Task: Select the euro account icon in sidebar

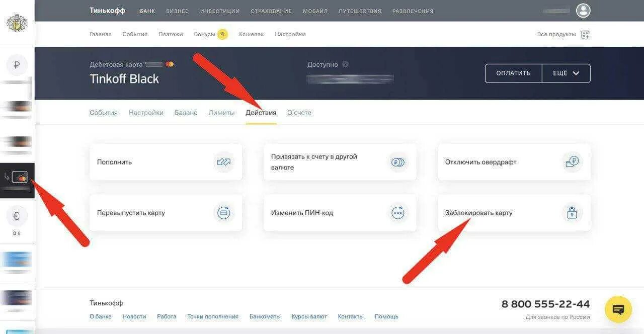Action: (17, 216)
